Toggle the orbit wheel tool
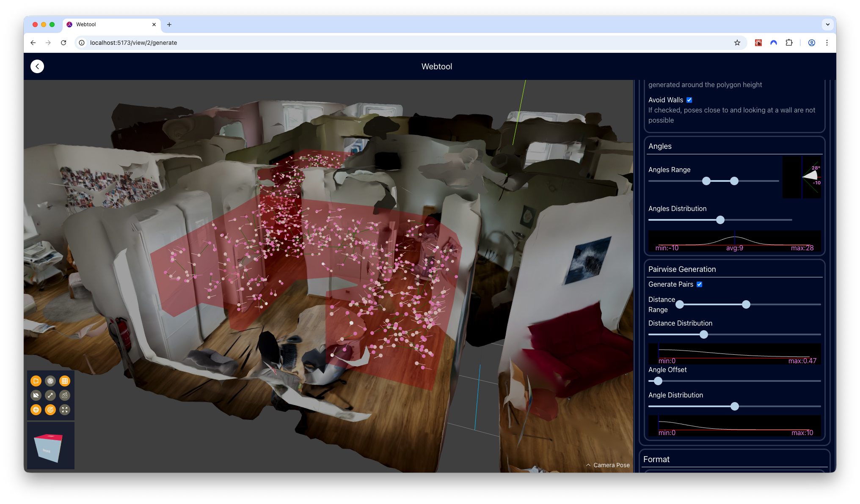The height and width of the screenshot is (504, 860). click(x=36, y=409)
